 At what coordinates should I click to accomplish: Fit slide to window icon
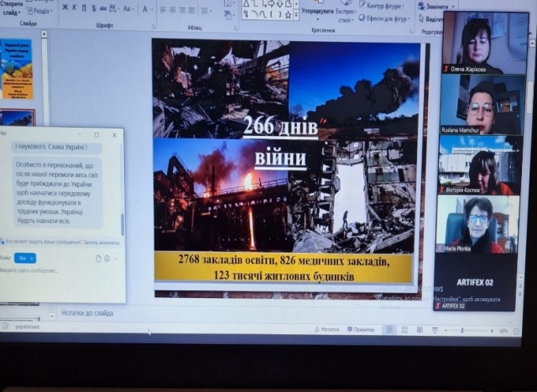tap(517, 332)
